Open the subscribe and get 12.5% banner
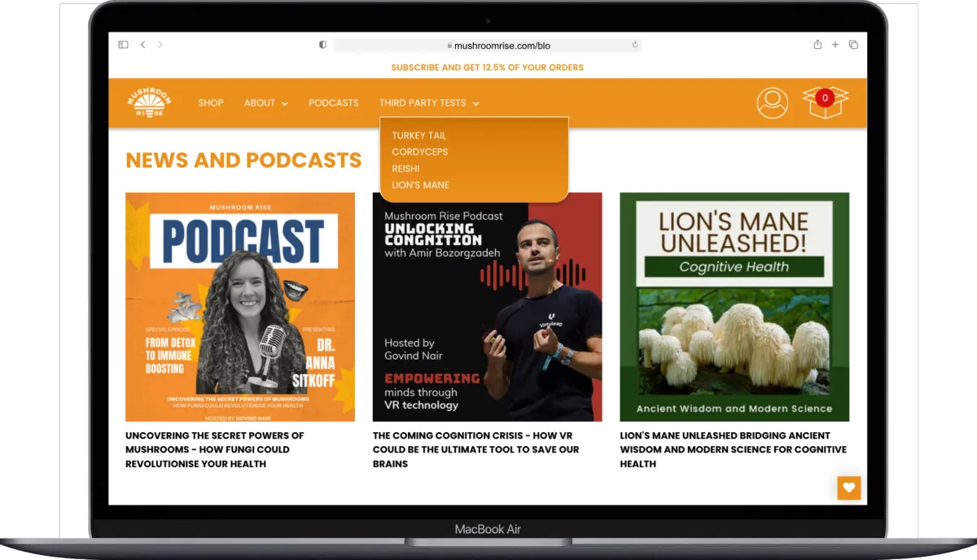 click(487, 68)
